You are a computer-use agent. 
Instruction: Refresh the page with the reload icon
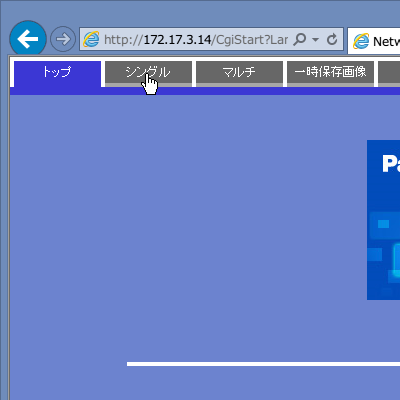click(x=332, y=39)
